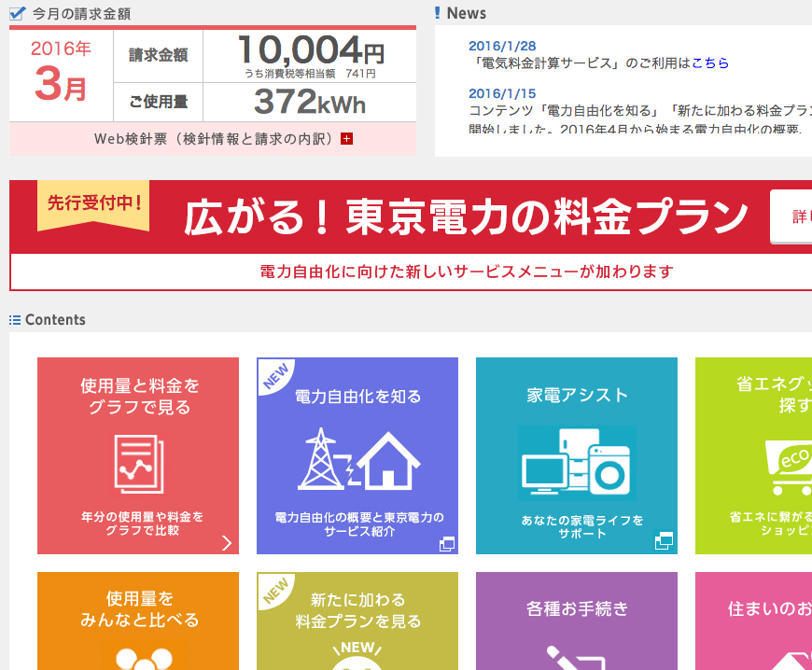Open the 2016/1/28 news date entry
Screen dimensions: 812x670
pyautogui.click(x=502, y=46)
